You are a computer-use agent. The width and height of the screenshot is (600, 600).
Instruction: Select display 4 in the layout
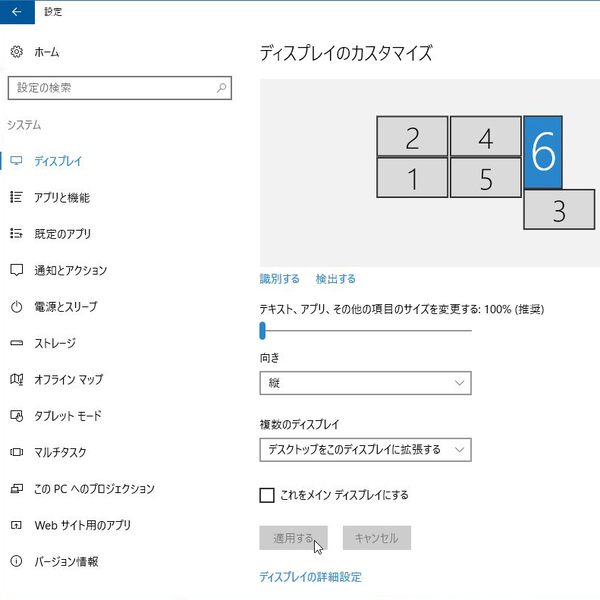(x=486, y=137)
